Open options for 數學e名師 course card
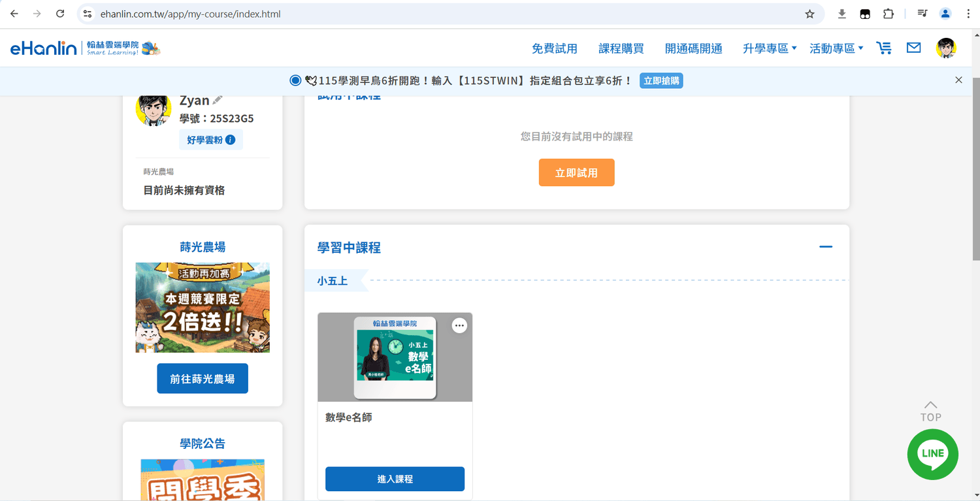This screenshot has width=980, height=501. tap(460, 325)
